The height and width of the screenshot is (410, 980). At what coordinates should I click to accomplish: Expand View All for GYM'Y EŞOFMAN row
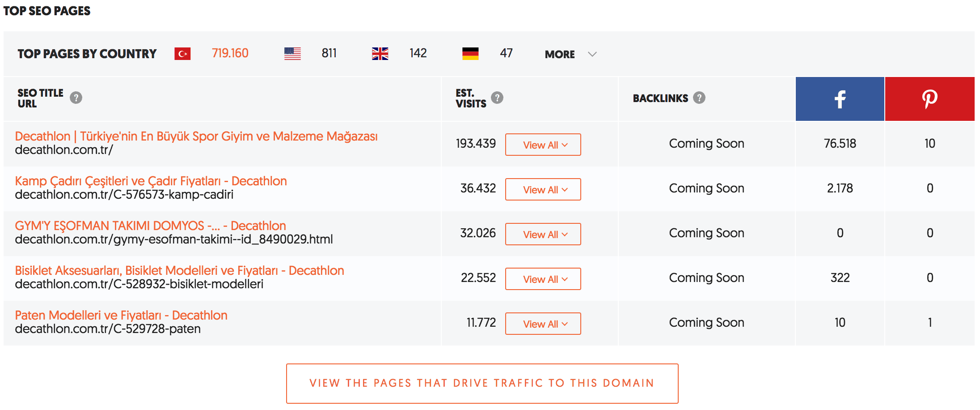pyautogui.click(x=543, y=234)
